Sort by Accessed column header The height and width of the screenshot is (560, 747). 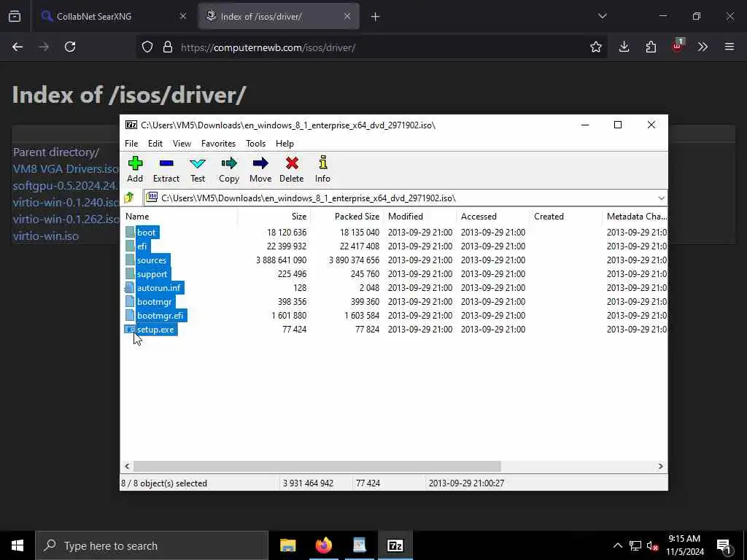coord(492,216)
